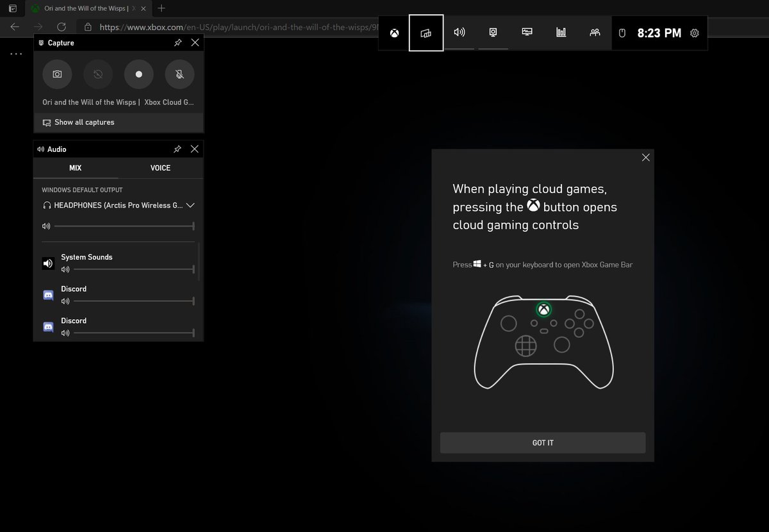Click the Xbox button on the controller image

(543, 310)
